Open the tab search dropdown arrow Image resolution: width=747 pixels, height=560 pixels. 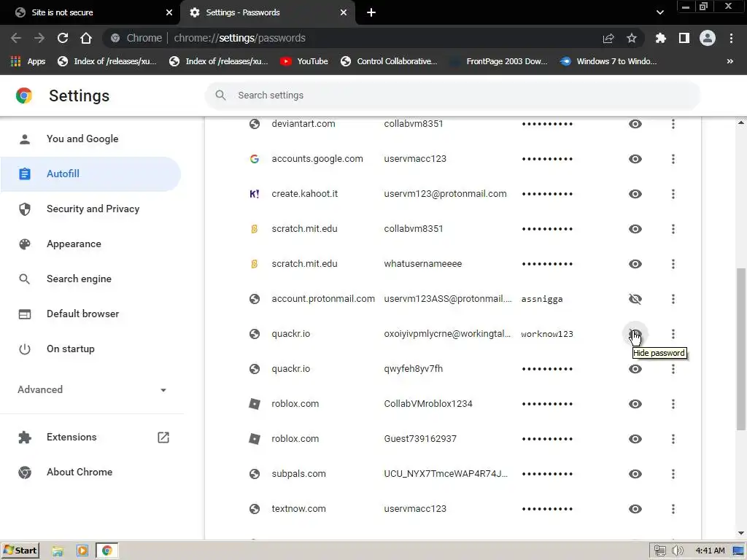pos(659,12)
